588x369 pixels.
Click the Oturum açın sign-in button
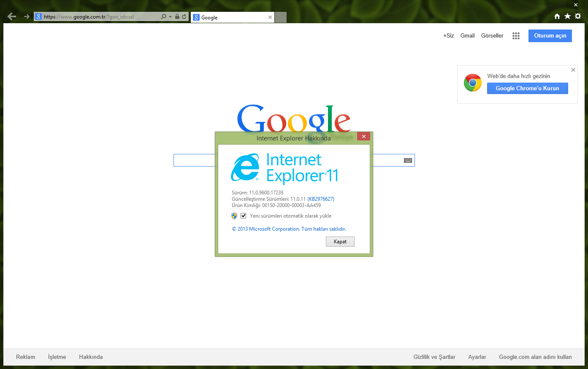pos(550,36)
